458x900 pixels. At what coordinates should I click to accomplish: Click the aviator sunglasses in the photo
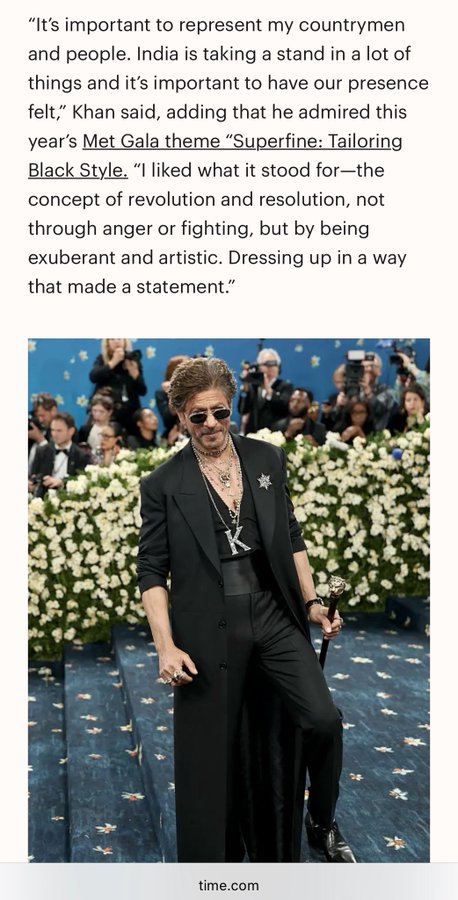(209, 415)
